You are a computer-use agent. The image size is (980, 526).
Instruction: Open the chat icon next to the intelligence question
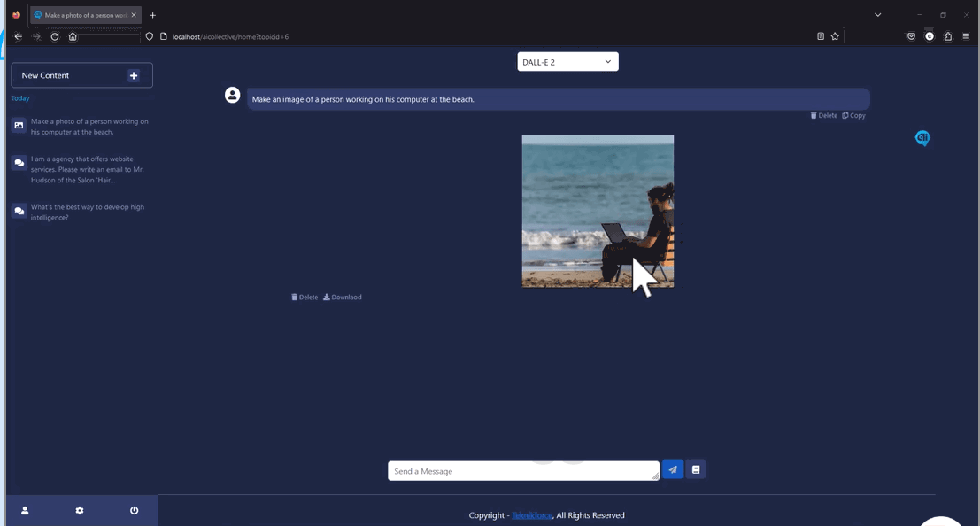click(19, 211)
